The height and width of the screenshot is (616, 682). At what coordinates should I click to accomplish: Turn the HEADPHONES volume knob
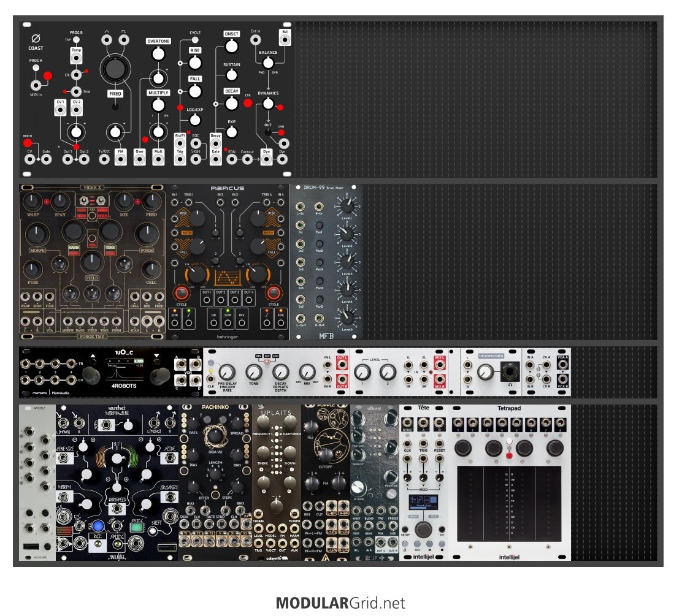(485, 371)
